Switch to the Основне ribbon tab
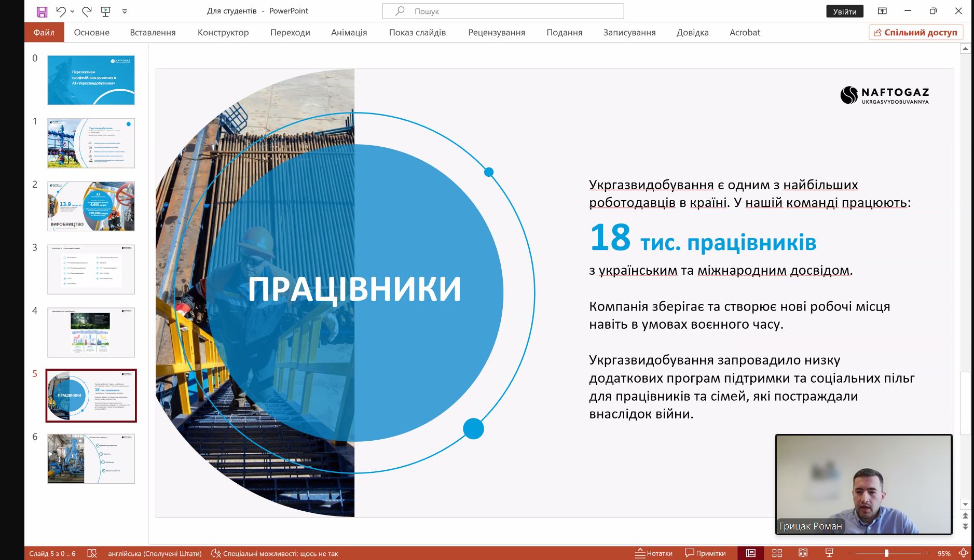This screenshot has height=560, width=974. click(92, 32)
